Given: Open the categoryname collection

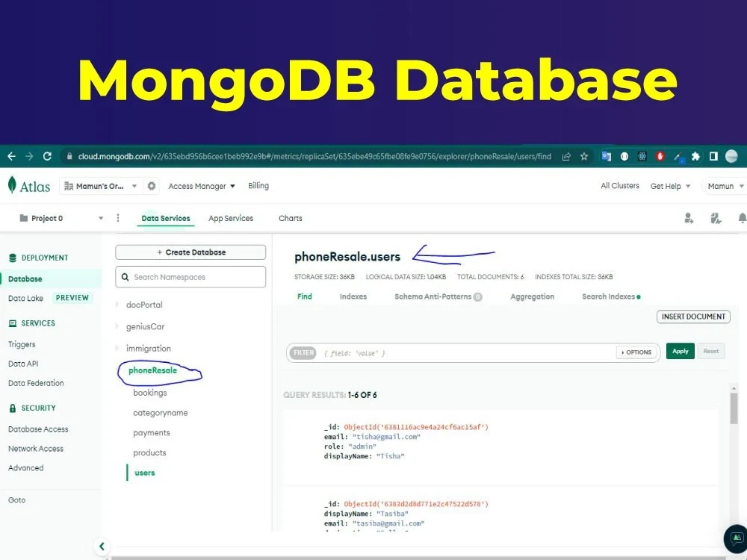Looking at the screenshot, I should pos(160,413).
